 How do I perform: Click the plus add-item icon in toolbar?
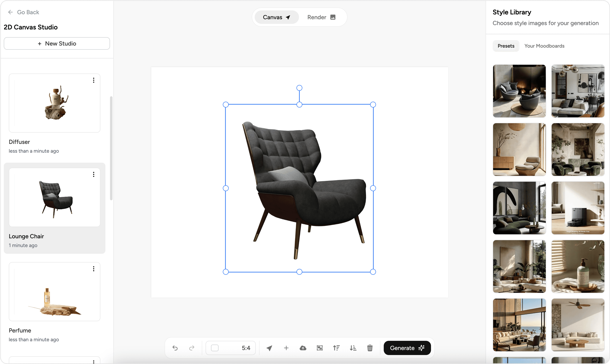286,348
